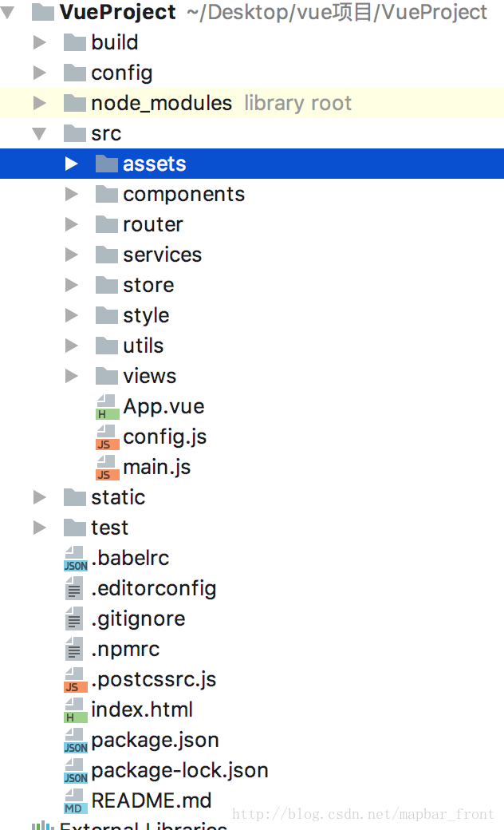Click the node_modules folder icon

75,104
